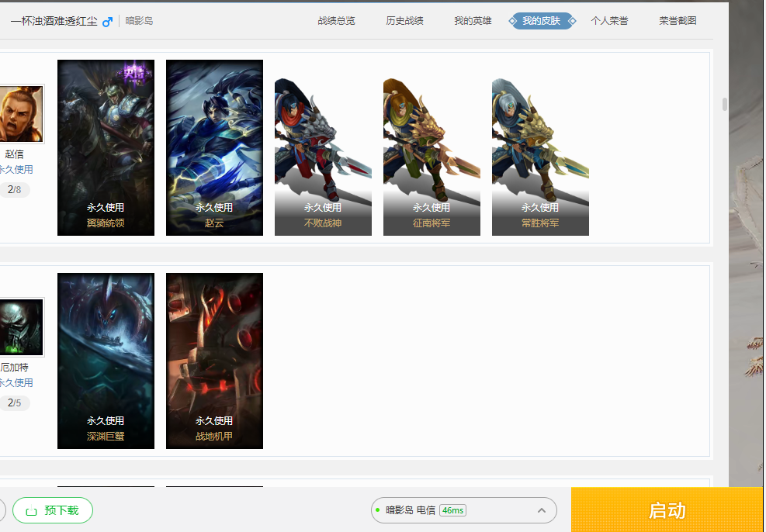This screenshot has height=532, width=766.
Task: Open the 个人荣誉 tab
Action: (x=609, y=21)
